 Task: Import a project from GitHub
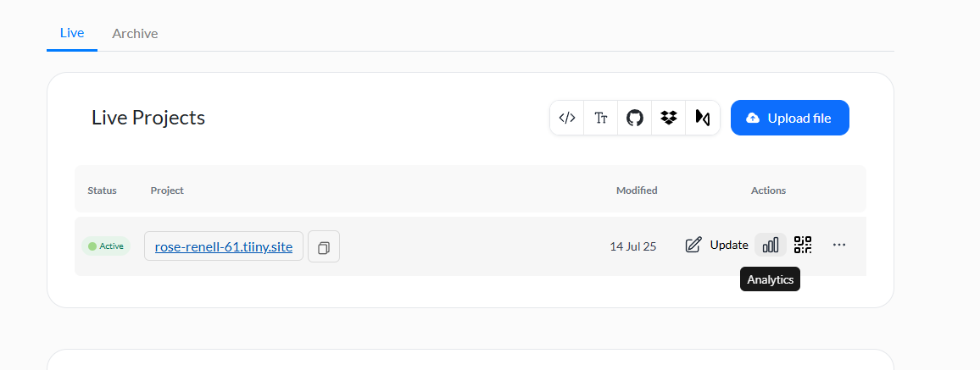tap(635, 118)
